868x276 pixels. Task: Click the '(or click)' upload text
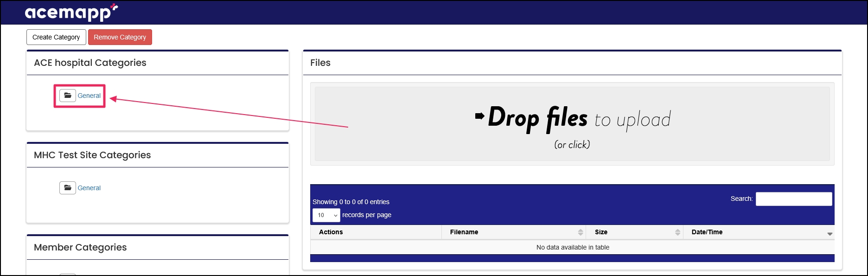pos(572,145)
